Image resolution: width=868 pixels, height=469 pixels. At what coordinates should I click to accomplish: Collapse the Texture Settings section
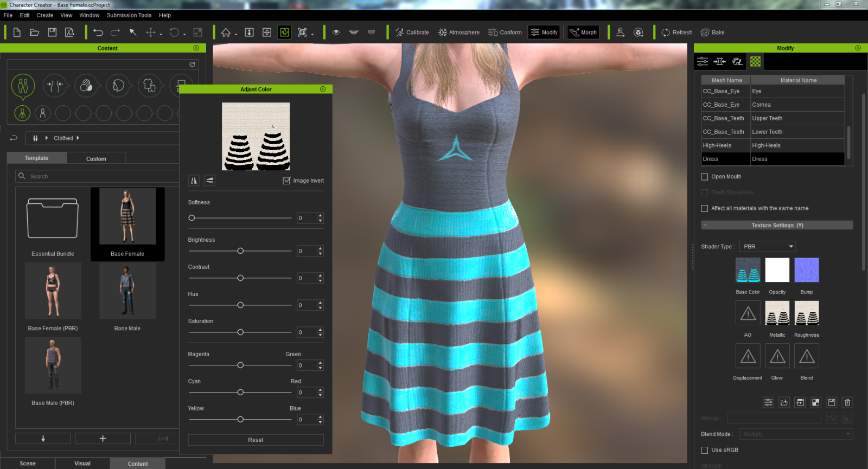(705, 225)
